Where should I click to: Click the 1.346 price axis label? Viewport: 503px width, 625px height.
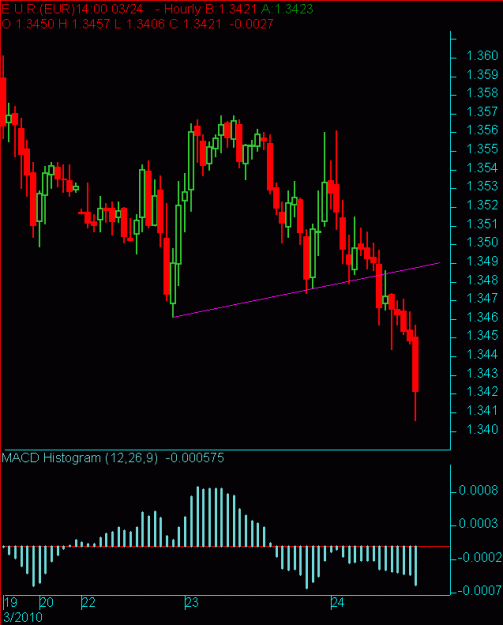[482, 317]
